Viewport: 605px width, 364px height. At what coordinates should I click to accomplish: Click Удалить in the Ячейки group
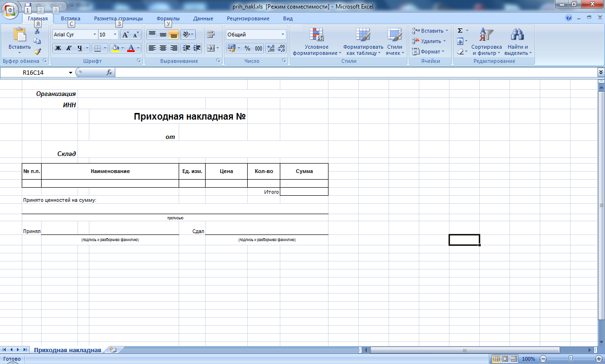tap(429, 41)
